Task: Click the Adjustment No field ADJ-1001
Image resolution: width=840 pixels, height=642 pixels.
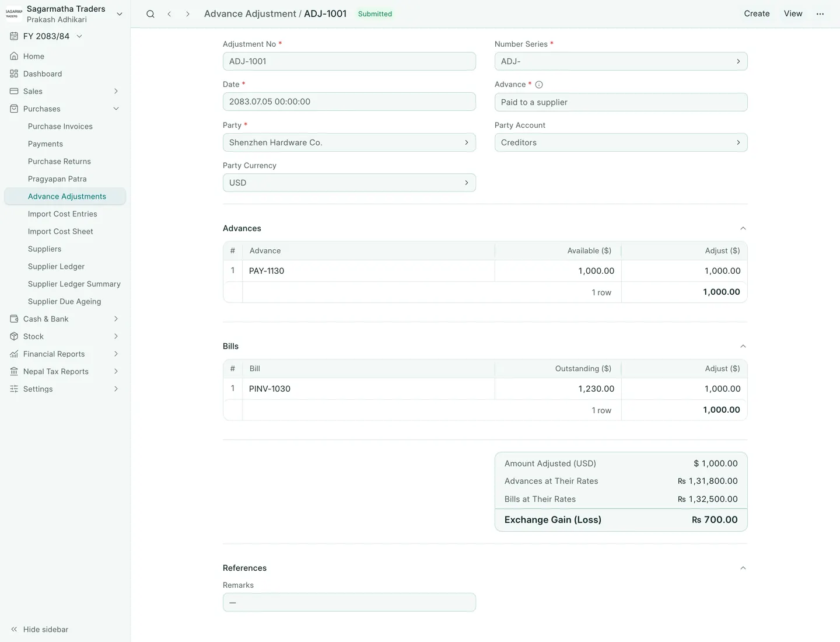Action: (349, 61)
